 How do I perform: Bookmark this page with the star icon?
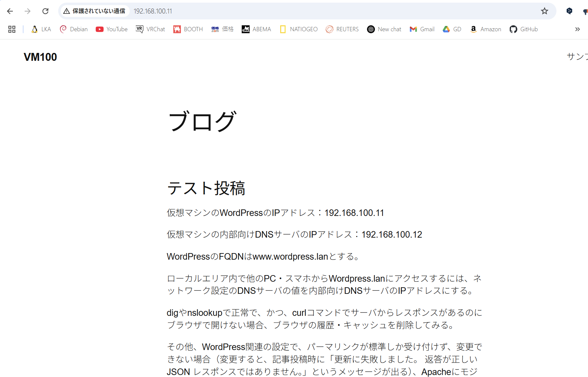coord(545,11)
